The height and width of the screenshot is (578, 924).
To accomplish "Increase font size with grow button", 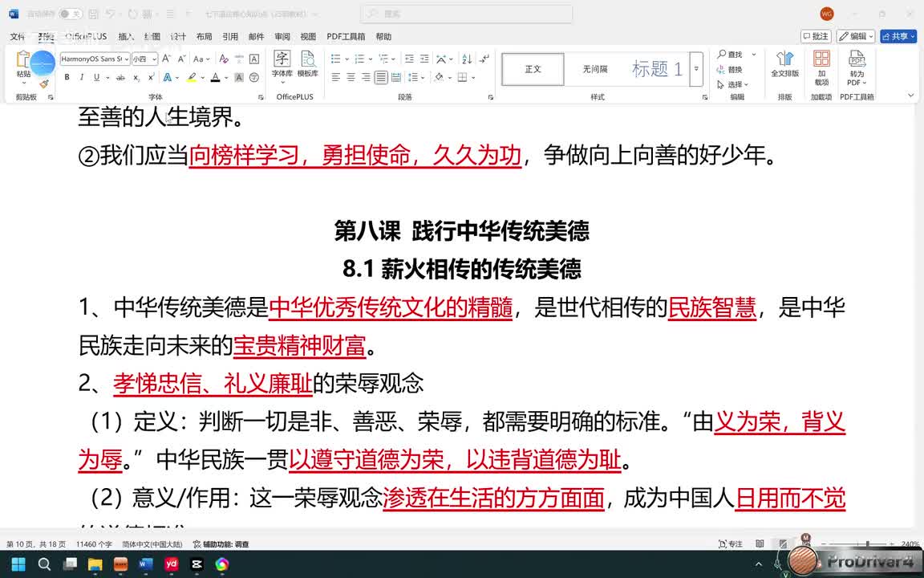I will [x=167, y=59].
